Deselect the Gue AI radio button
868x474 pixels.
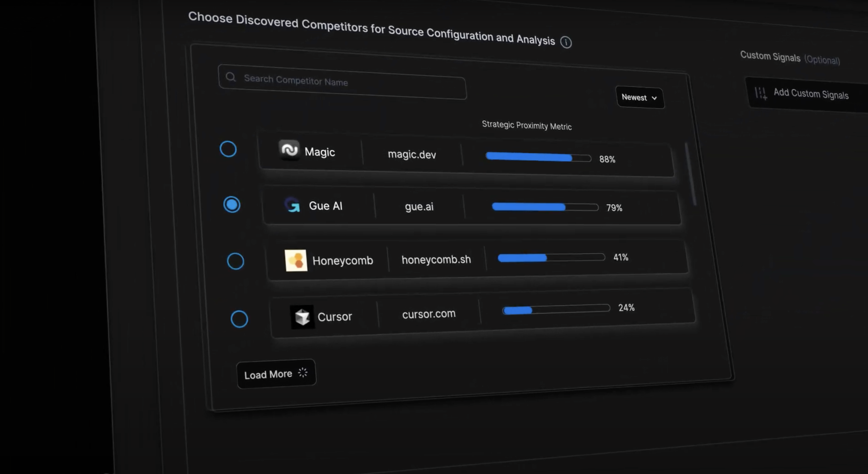[232, 204]
